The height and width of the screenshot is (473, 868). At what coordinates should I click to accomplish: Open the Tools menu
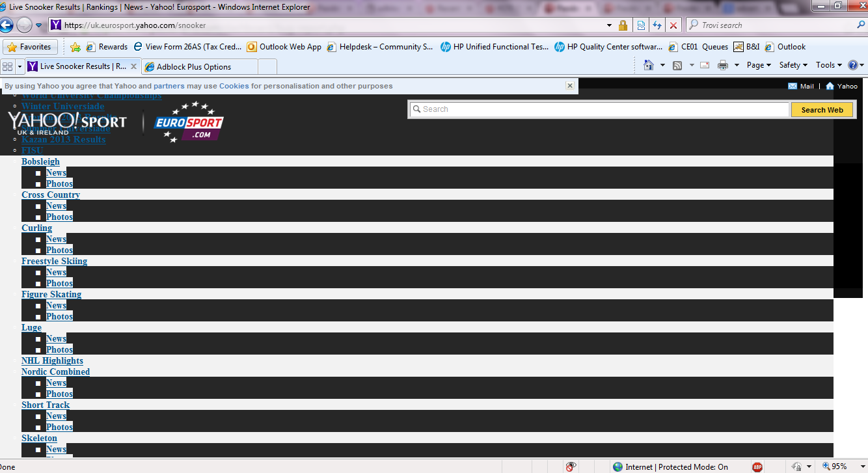click(829, 65)
